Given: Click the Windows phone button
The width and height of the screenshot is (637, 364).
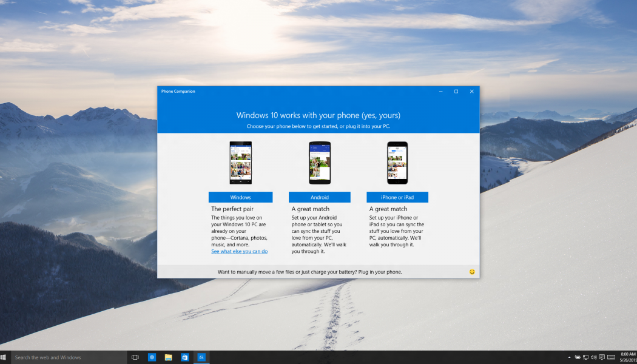Looking at the screenshot, I should [x=240, y=197].
